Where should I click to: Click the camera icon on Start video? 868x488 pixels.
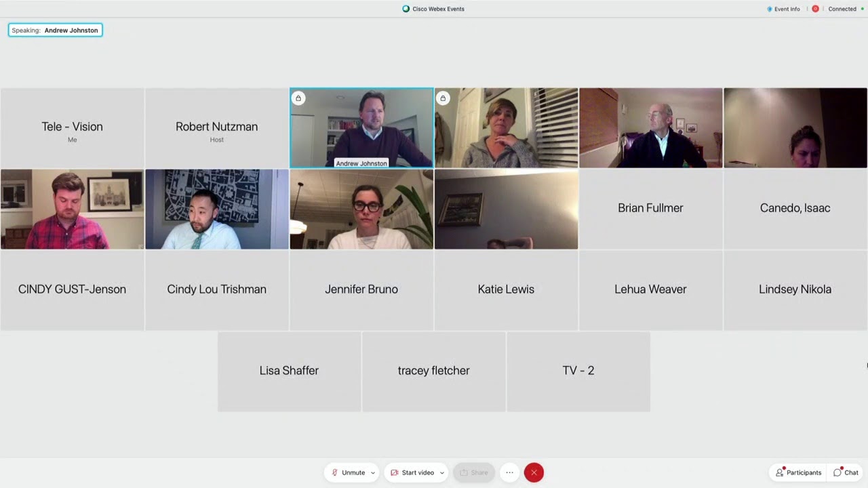click(x=394, y=472)
